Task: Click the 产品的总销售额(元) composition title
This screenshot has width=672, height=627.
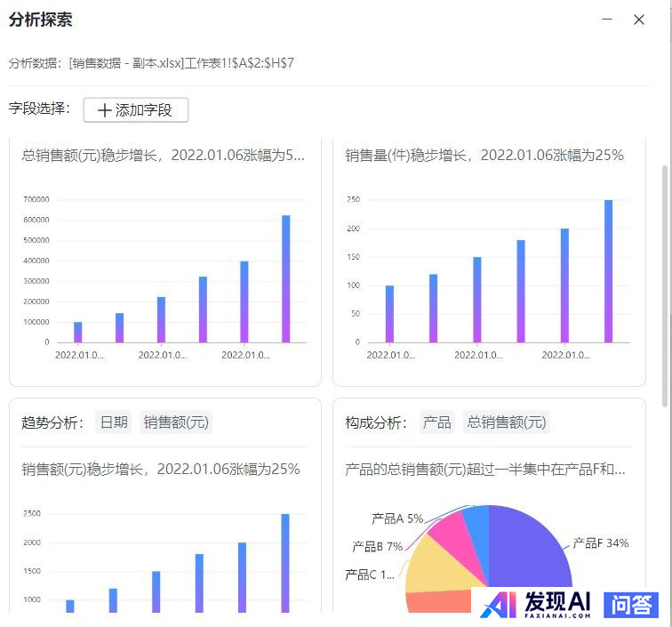Action: [484, 469]
